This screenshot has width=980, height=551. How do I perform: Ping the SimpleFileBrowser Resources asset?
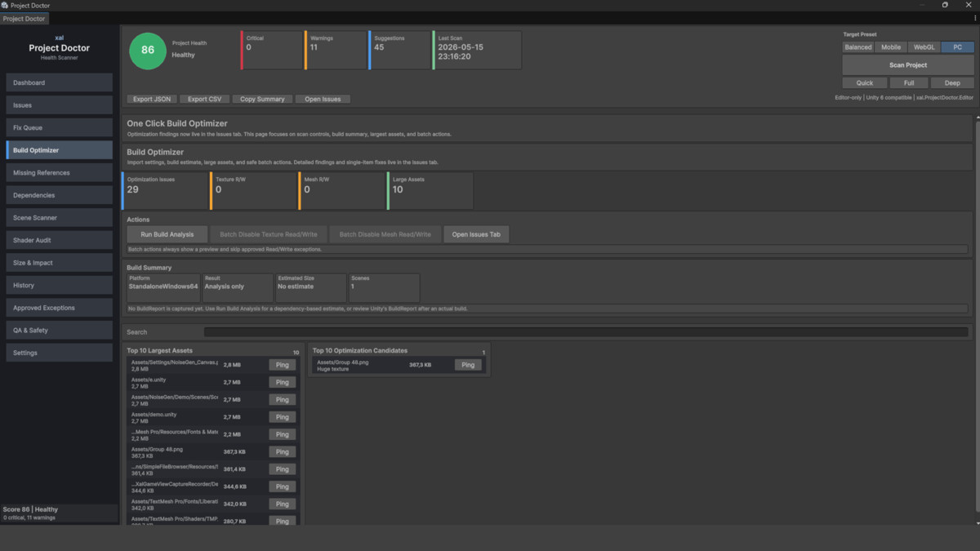[x=282, y=469]
